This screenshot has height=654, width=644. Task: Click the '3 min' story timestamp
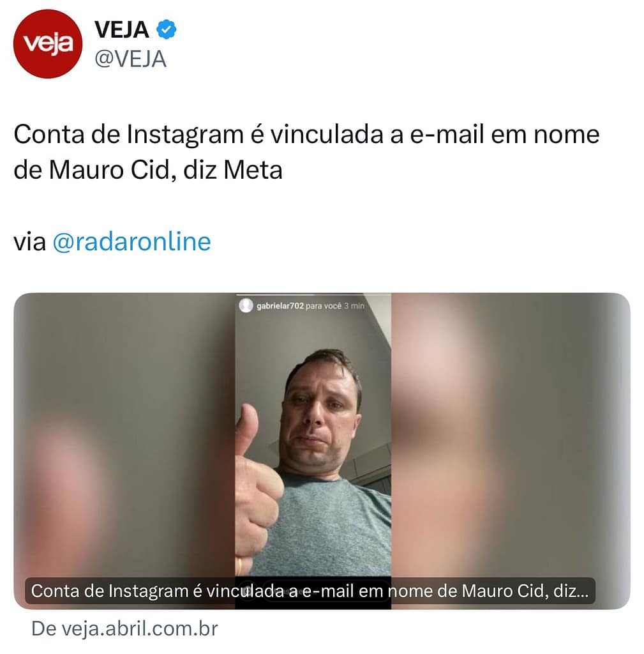354,306
